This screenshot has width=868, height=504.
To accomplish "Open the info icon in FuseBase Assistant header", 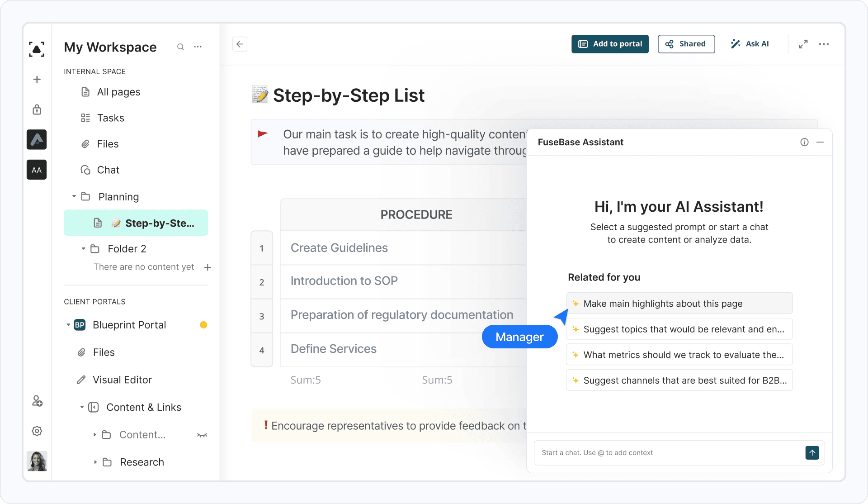I will (x=804, y=142).
